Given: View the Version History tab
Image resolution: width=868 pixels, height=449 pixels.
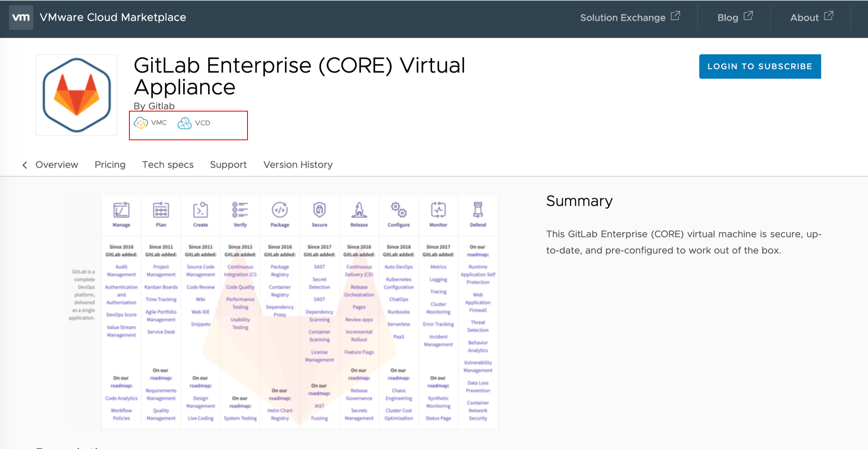Looking at the screenshot, I should click(297, 165).
